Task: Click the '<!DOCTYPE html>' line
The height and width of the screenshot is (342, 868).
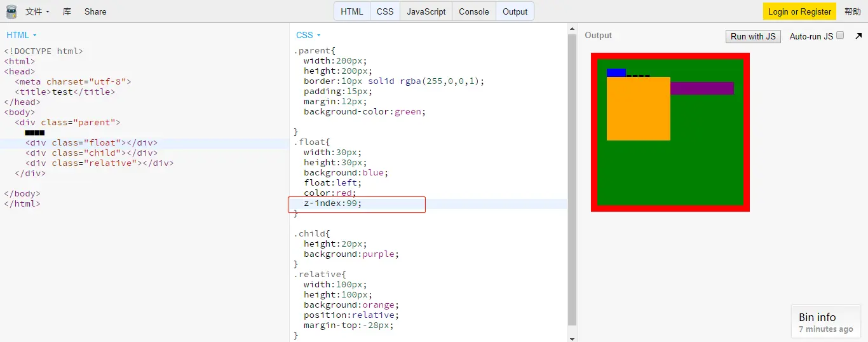Action: click(x=44, y=51)
